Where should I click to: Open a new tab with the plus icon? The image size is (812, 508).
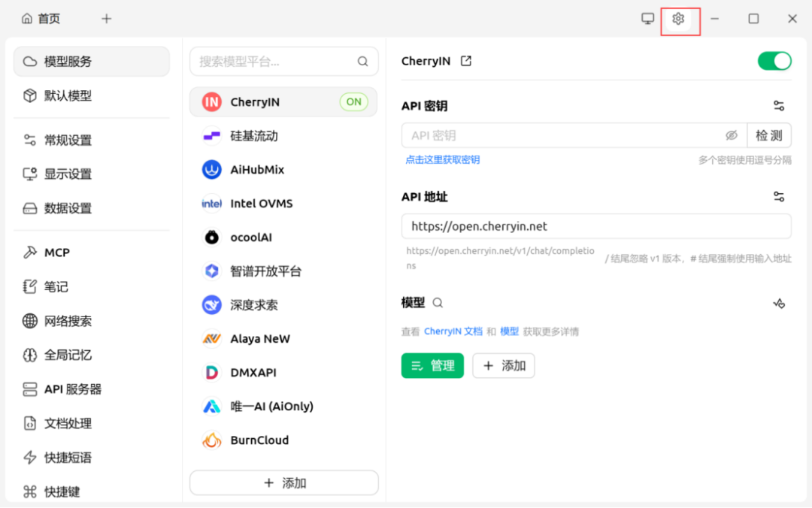click(x=106, y=19)
